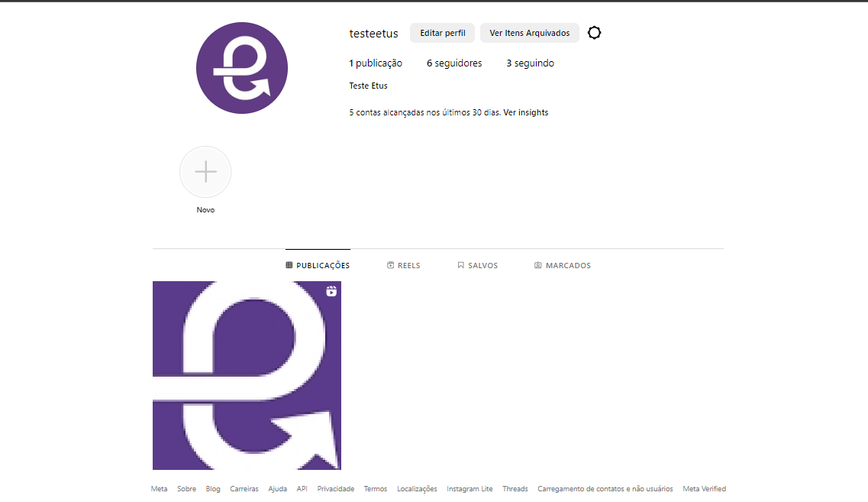Open the settings gear icon beside Ver Itens Arquivados

(x=594, y=33)
